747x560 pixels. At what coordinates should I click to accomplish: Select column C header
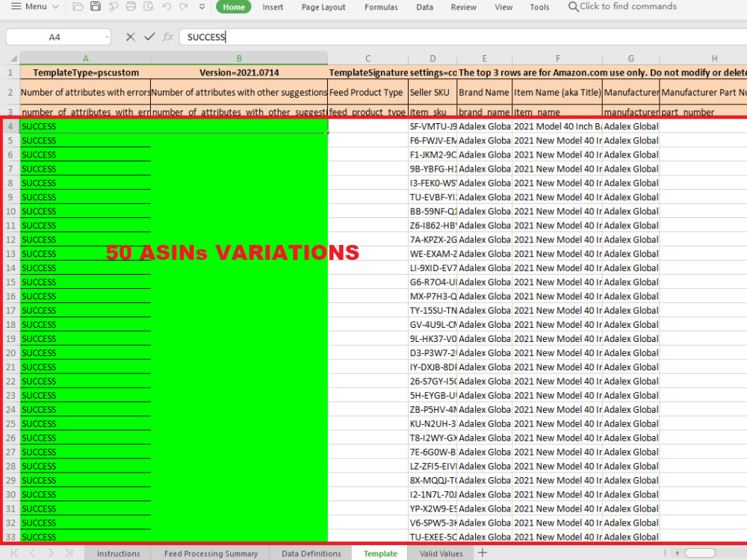(368, 58)
